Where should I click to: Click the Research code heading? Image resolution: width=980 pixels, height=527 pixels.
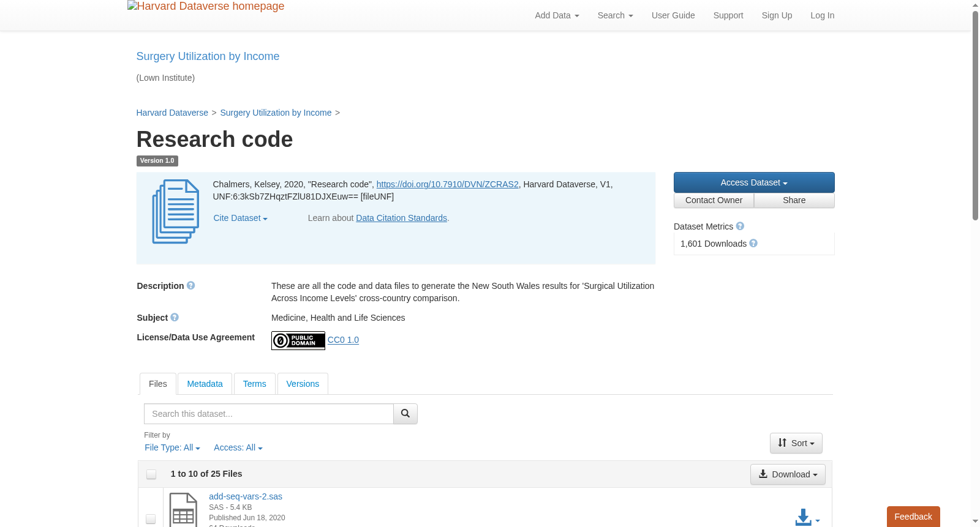[x=215, y=140]
